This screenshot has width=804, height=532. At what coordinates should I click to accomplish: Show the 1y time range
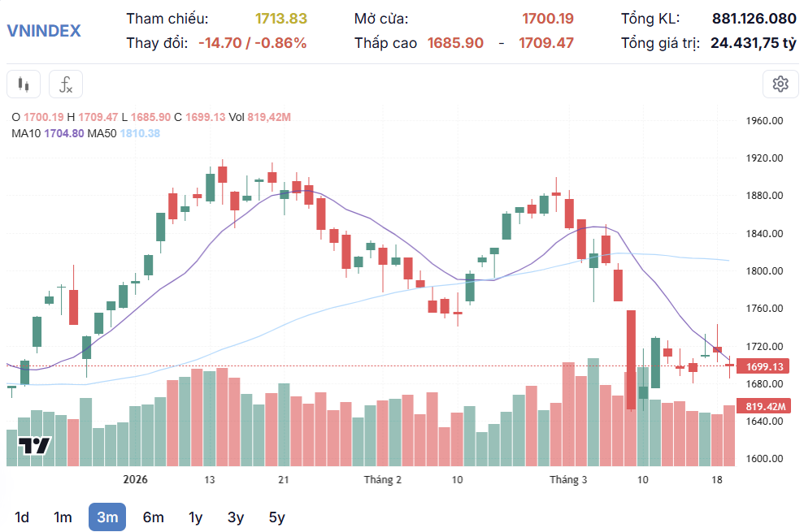(x=195, y=517)
